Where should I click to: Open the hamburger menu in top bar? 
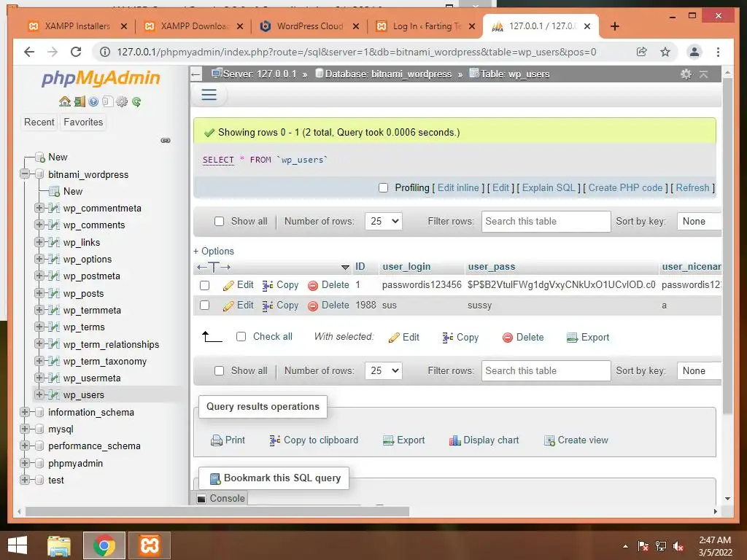(209, 94)
